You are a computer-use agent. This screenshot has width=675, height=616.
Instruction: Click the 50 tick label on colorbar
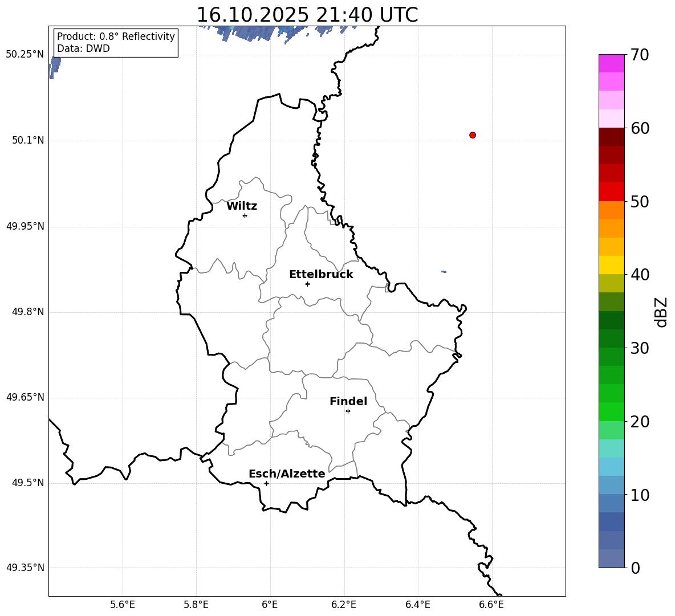tap(640, 202)
